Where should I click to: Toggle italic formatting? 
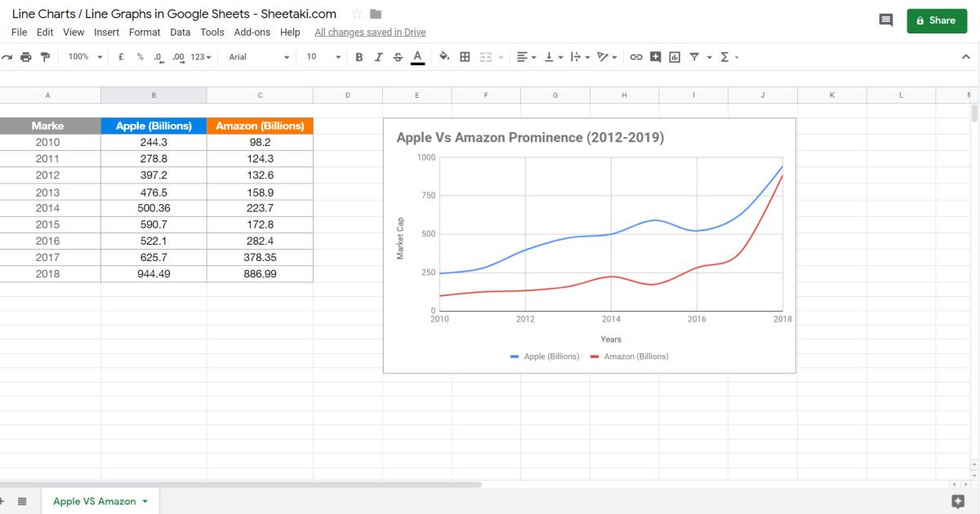point(377,57)
